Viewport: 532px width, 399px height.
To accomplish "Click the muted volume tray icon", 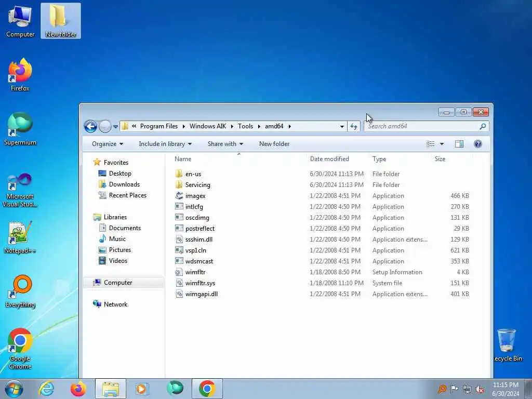I will coord(480,389).
